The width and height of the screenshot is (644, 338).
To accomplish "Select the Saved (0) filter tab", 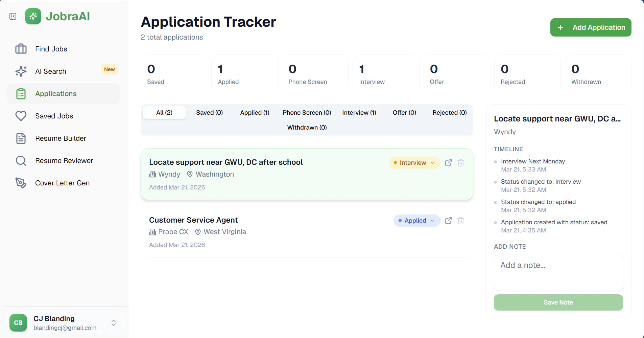I will (x=210, y=113).
